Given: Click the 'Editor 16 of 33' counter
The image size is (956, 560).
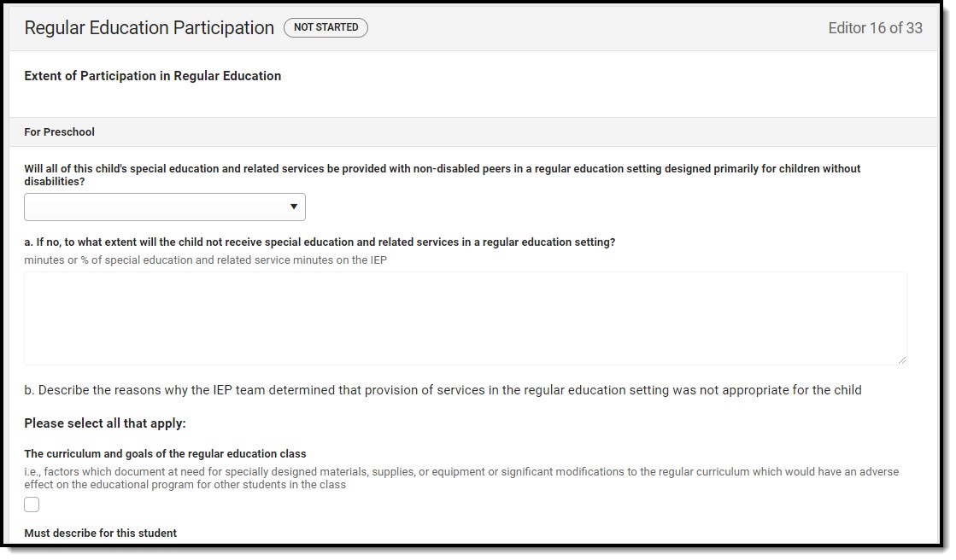Looking at the screenshot, I should tap(875, 28).
